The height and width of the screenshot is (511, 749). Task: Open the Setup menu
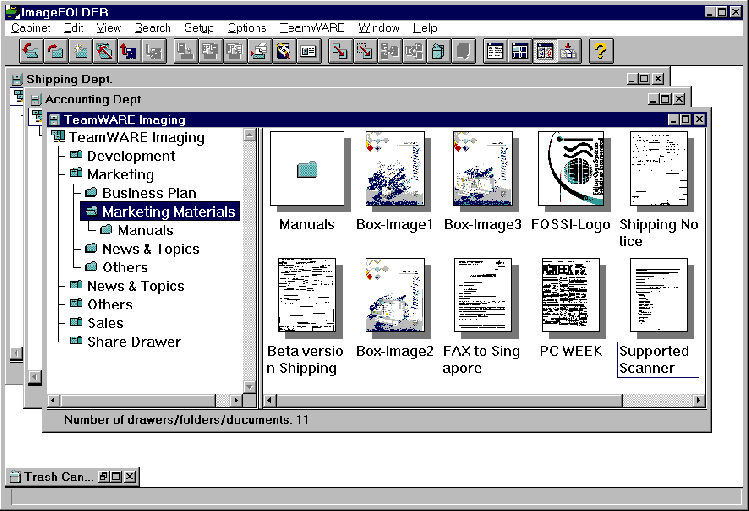click(199, 28)
